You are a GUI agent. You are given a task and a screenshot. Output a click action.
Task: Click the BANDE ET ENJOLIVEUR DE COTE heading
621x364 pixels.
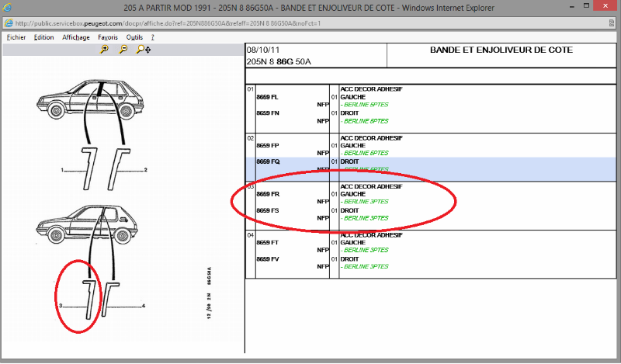tap(501, 50)
